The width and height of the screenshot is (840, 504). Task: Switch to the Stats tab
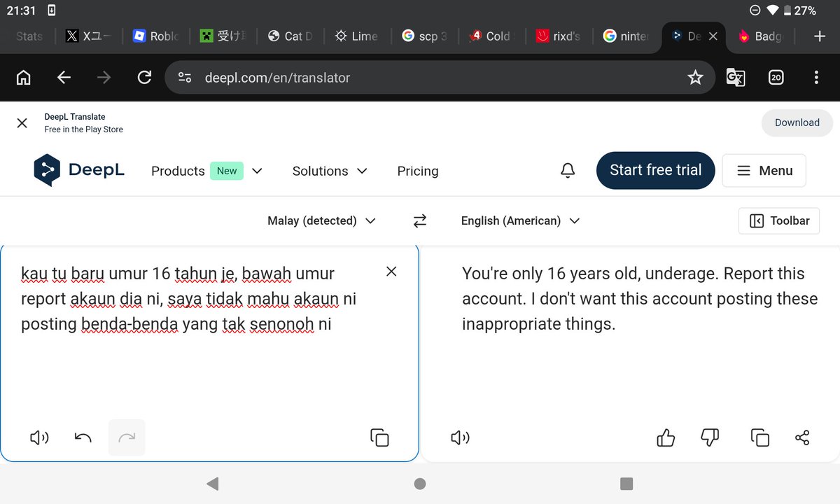coord(29,36)
